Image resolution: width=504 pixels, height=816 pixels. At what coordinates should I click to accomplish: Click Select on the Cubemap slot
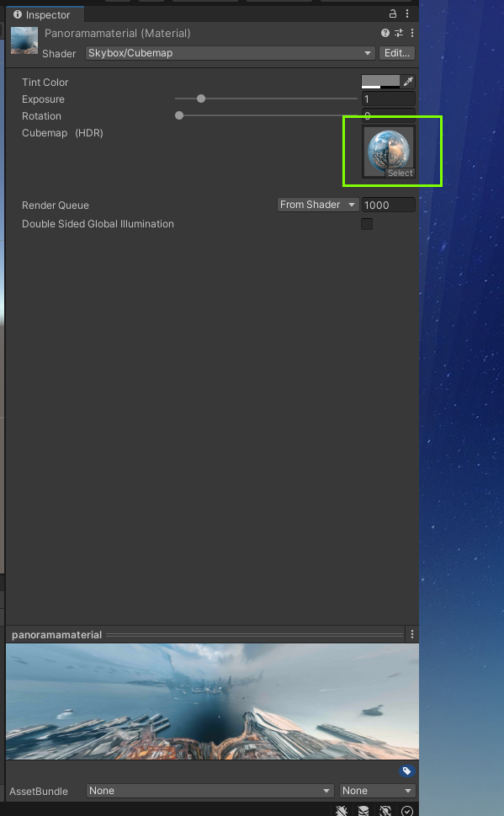400,173
